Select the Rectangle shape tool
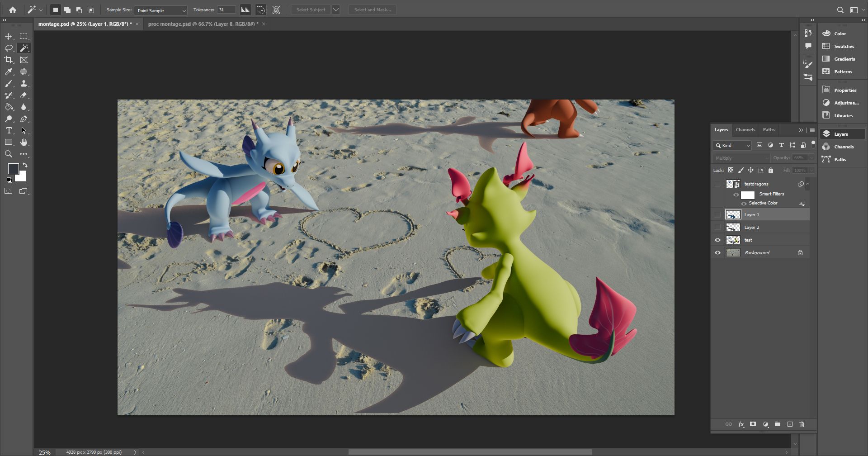 coord(9,142)
